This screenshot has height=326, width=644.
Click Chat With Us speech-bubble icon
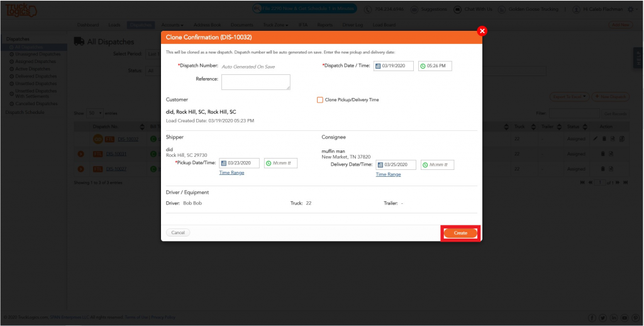click(457, 9)
